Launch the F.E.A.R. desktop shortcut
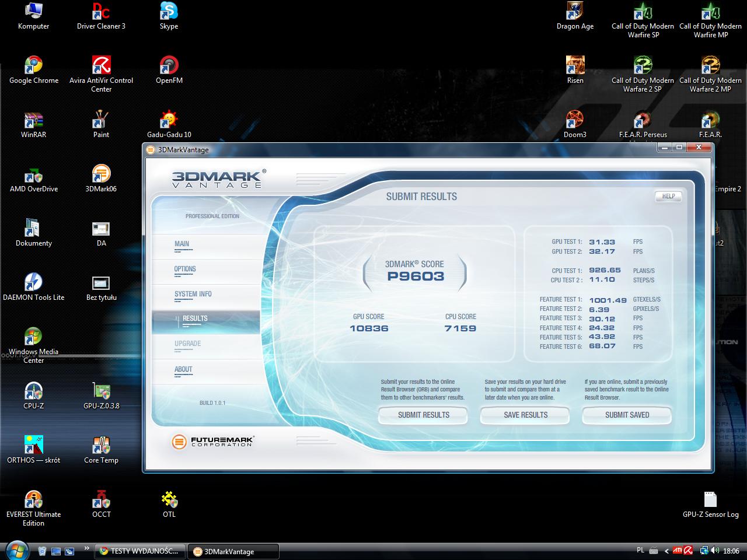The image size is (747, 560). [x=710, y=125]
